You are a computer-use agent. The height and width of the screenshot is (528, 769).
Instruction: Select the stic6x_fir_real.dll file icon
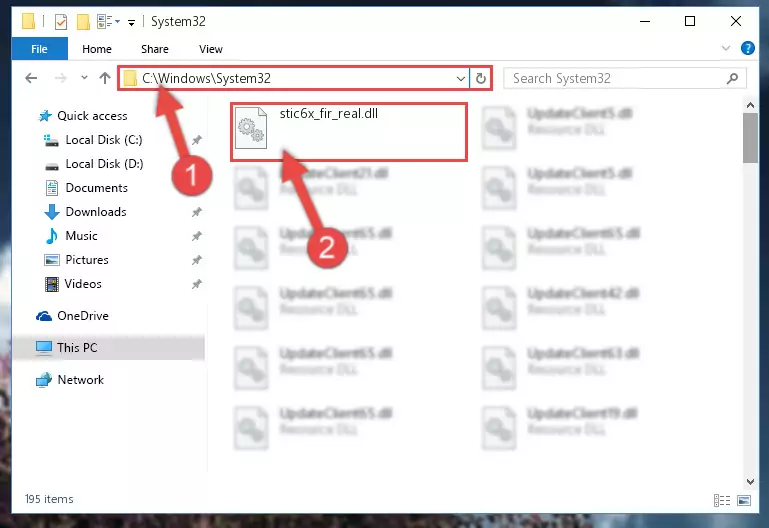pos(251,128)
